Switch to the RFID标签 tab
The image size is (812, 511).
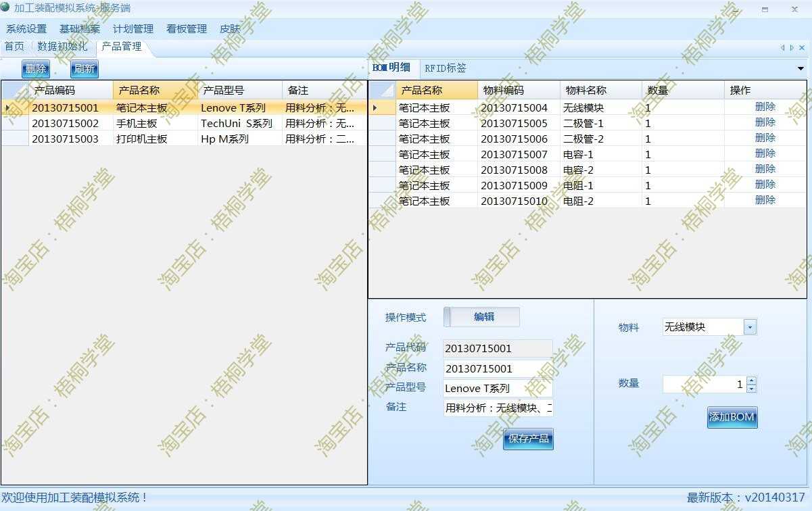445,68
